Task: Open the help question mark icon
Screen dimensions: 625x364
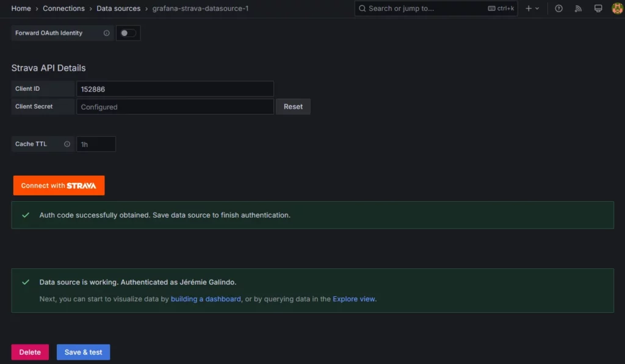Action: click(558, 9)
